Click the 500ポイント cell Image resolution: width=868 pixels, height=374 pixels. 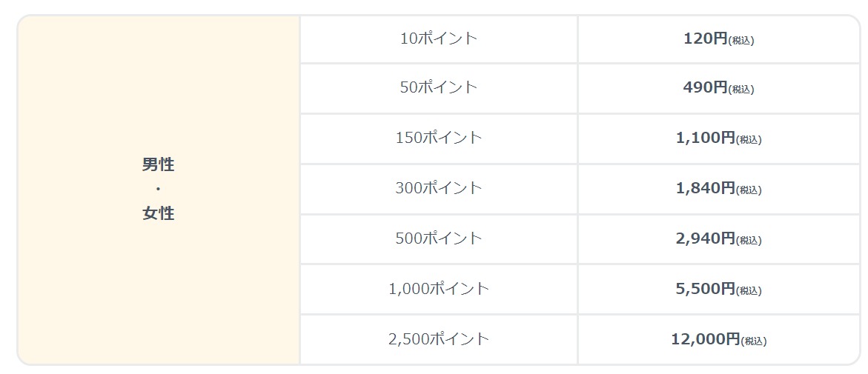click(438, 238)
